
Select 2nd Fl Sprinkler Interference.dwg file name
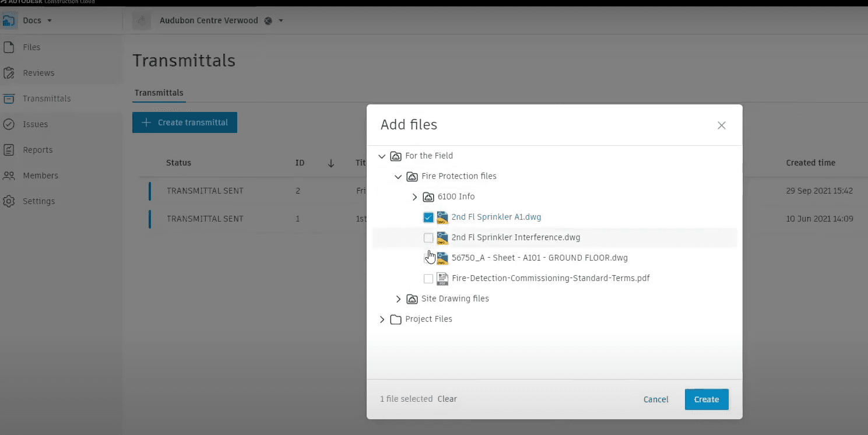pos(516,237)
